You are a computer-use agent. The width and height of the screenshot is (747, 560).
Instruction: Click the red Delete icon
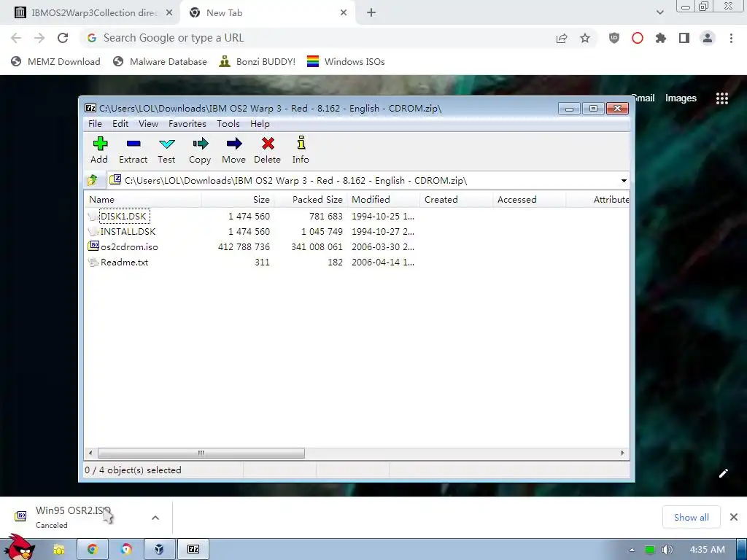point(268,144)
